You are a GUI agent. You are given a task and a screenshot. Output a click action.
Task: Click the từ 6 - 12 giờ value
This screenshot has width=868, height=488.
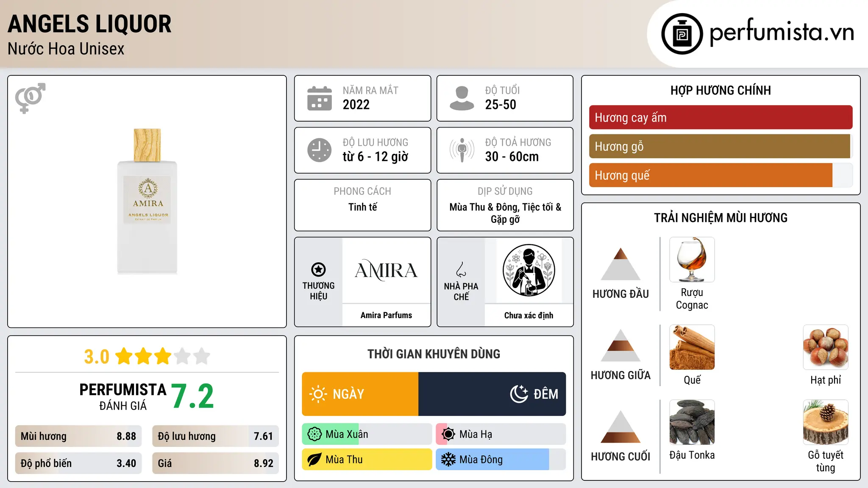pos(375,157)
